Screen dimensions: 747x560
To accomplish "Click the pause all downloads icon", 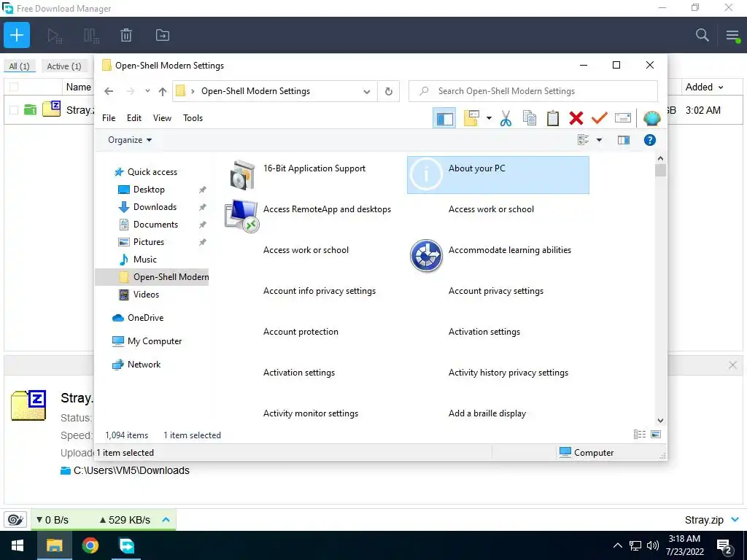I will pos(91,36).
